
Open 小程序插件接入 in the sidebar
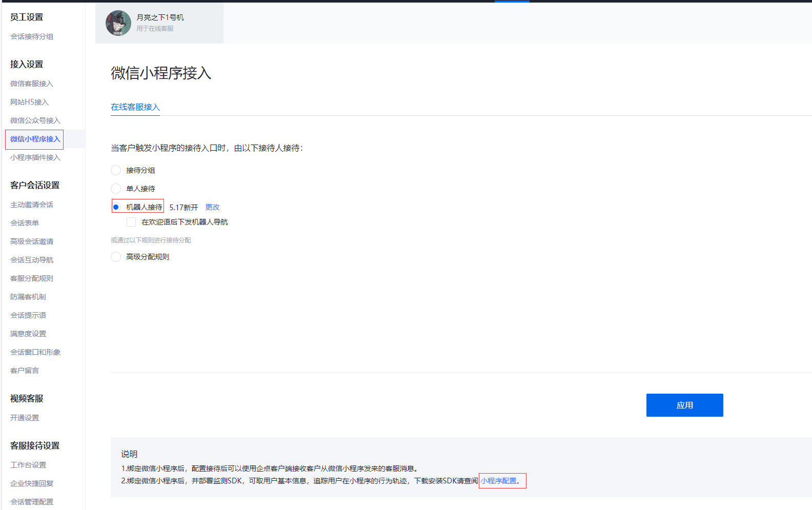[x=35, y=157]
